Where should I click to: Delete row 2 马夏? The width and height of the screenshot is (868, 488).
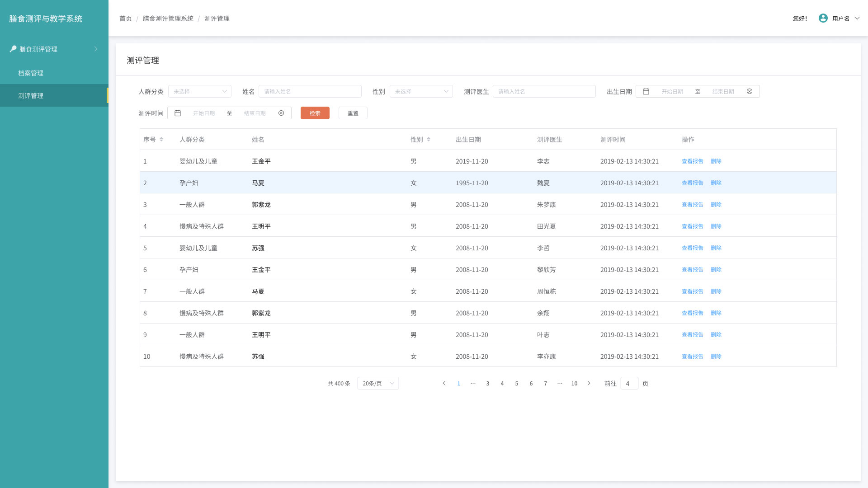[x=716, y=183]
